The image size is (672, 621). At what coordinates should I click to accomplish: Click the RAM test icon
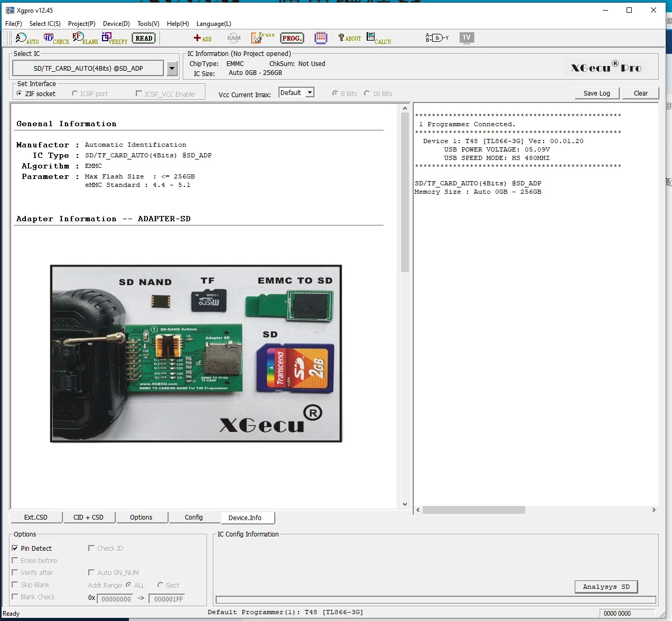tap(234, 38)
